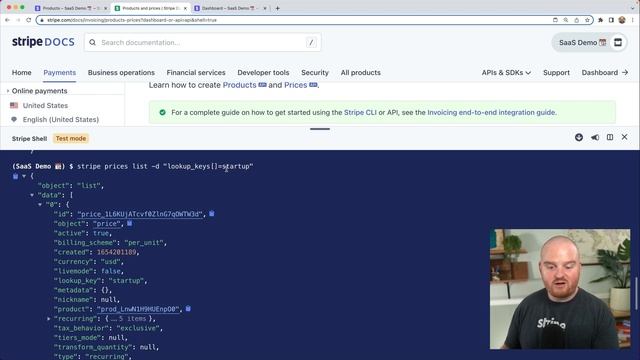The height and width of the screenshot is (360, 640).
Task: Click the install app icon in address bar
Action: [x=555, y=20]
